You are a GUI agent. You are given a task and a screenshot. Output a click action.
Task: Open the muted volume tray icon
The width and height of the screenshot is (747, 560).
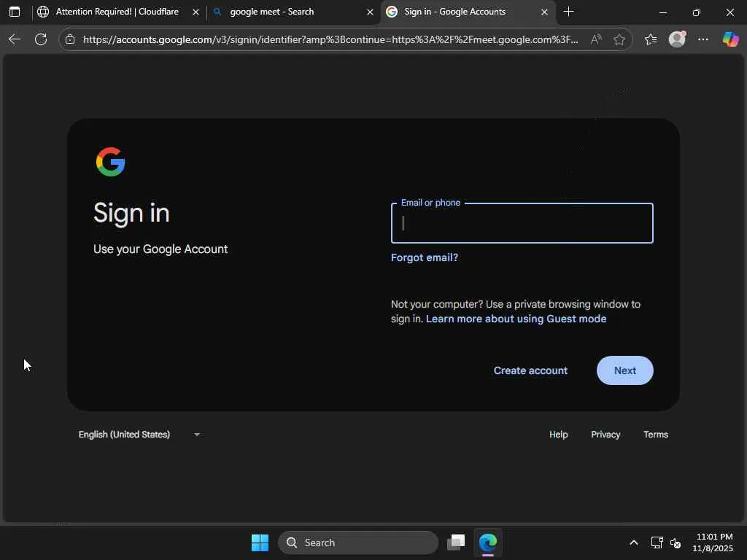(675, 542)
